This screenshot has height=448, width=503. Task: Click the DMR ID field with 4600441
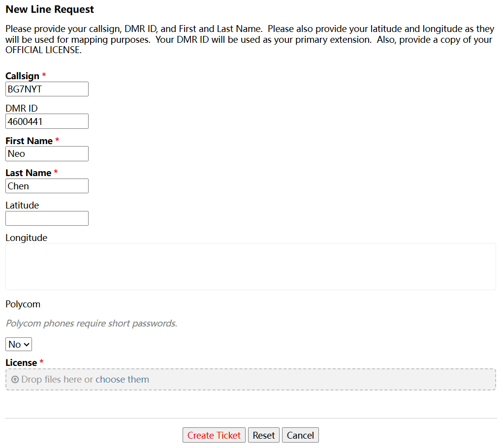tap(47, 121)
